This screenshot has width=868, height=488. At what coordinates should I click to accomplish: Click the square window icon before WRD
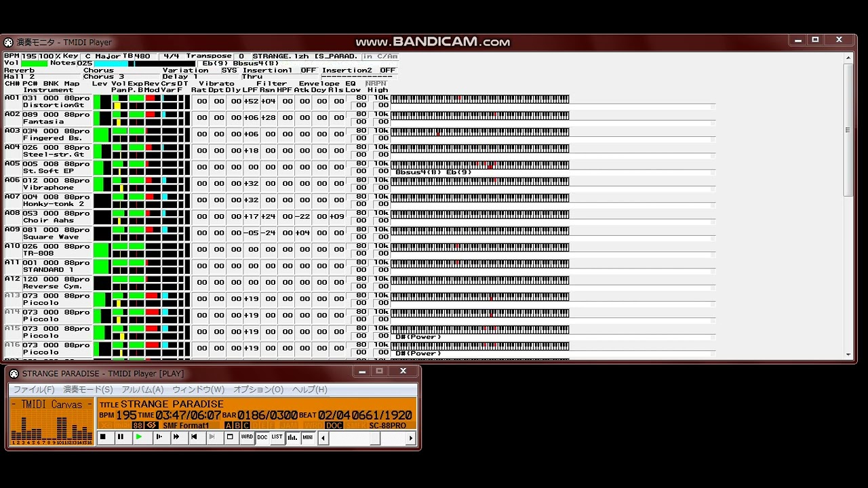click(230, 438)
